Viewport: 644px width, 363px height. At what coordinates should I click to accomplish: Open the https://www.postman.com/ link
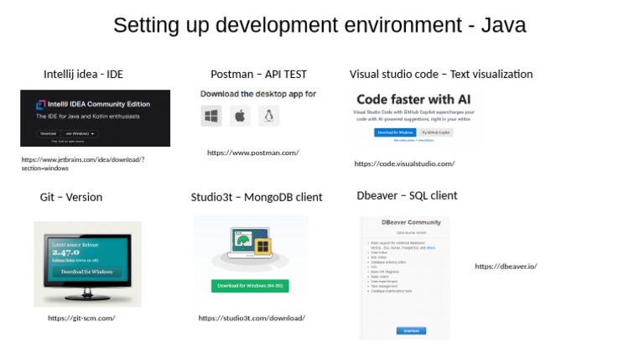253,153
